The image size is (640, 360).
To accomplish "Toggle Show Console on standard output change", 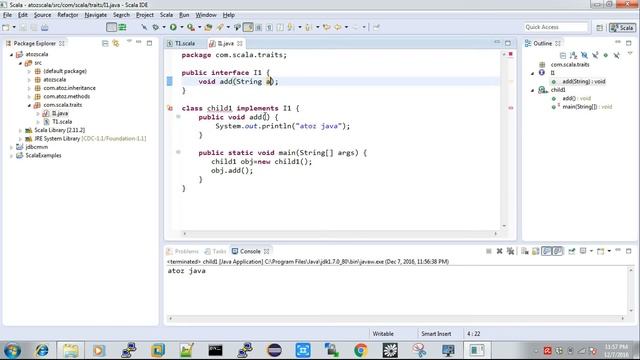I will 547,251.
